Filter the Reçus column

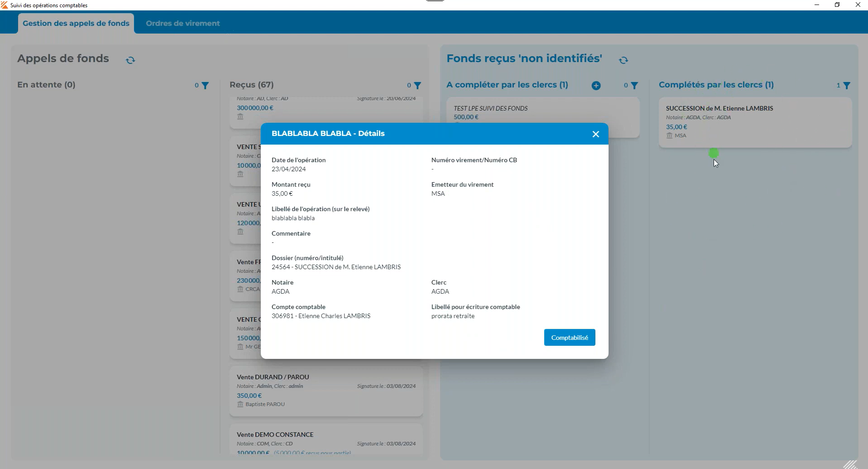tap(417, 85)
